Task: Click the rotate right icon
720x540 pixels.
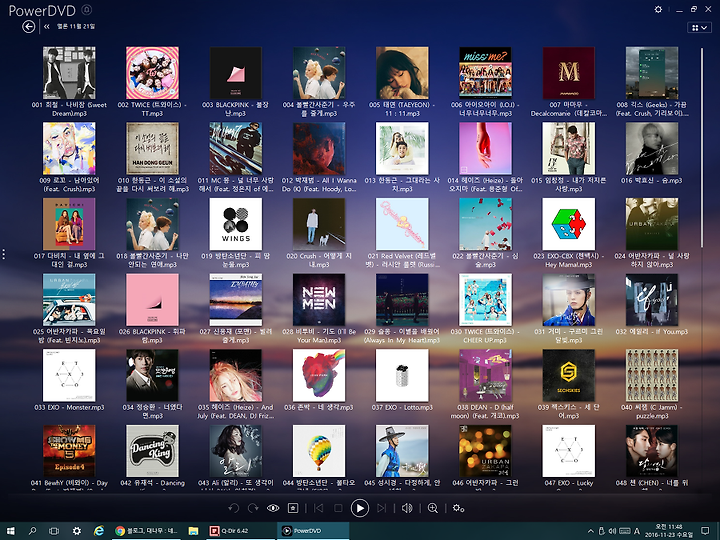Action: 253,508
